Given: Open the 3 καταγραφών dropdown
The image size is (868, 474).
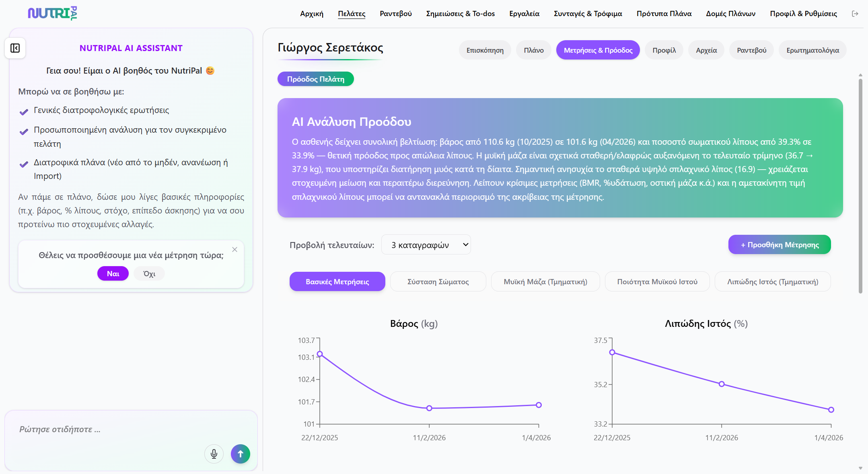Looking at the screenshot, I should [x=426, y=245].
